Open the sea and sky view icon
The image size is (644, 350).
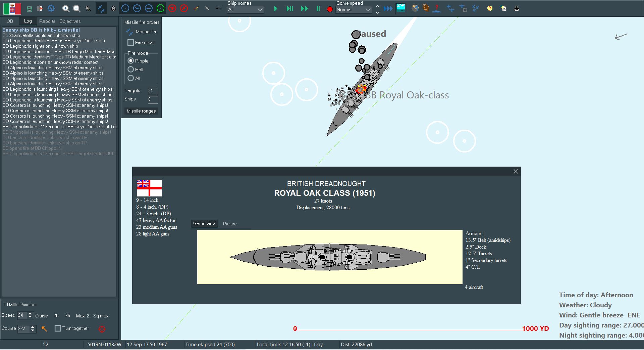[x=401, y=8]
